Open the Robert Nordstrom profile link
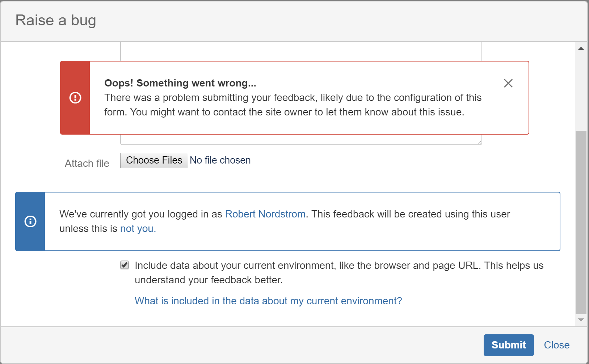589x364 pixels. pyautogui.click(x=265, y=214)
